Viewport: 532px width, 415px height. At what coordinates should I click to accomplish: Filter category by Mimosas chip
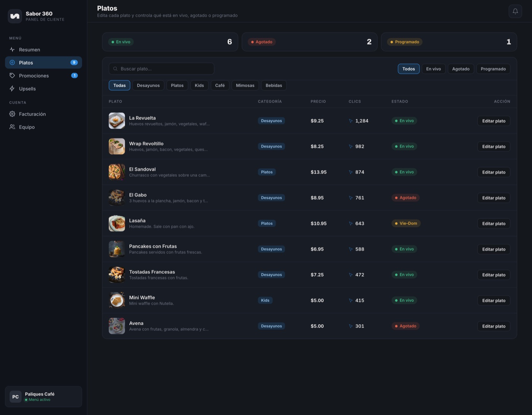[245, 86]
